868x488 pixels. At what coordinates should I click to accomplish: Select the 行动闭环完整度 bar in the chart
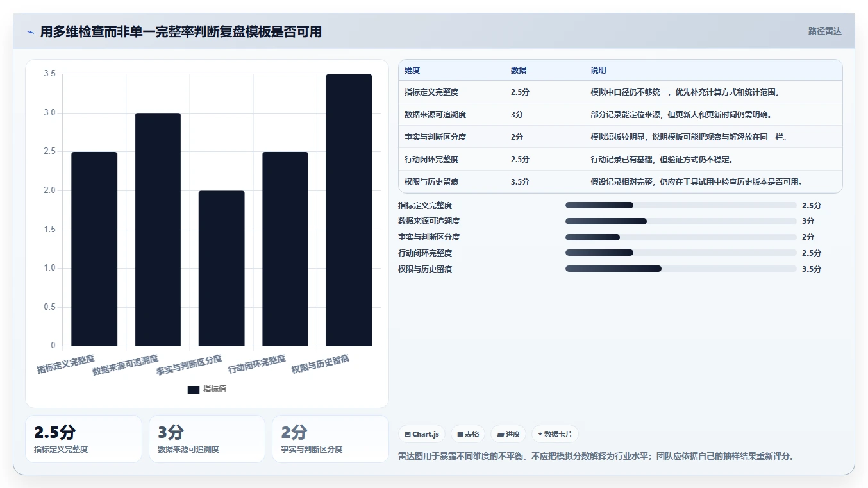(x=285, y=249)
